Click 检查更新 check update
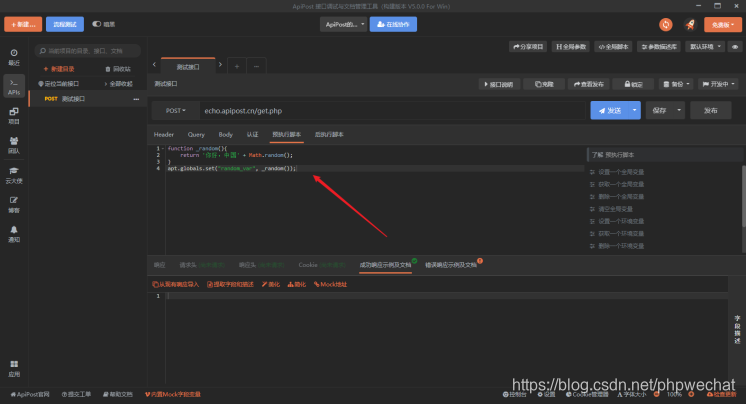 click(722, 394)
